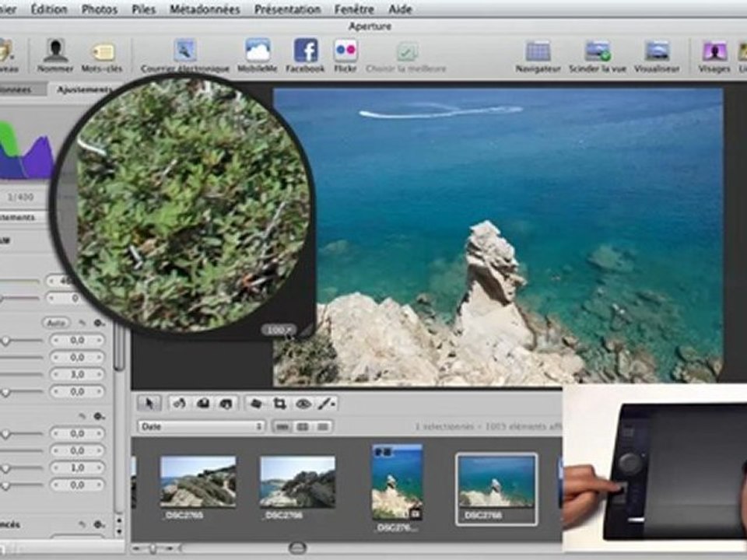
Task: Select the Red Eye tool
Action: tap(303, 404)
